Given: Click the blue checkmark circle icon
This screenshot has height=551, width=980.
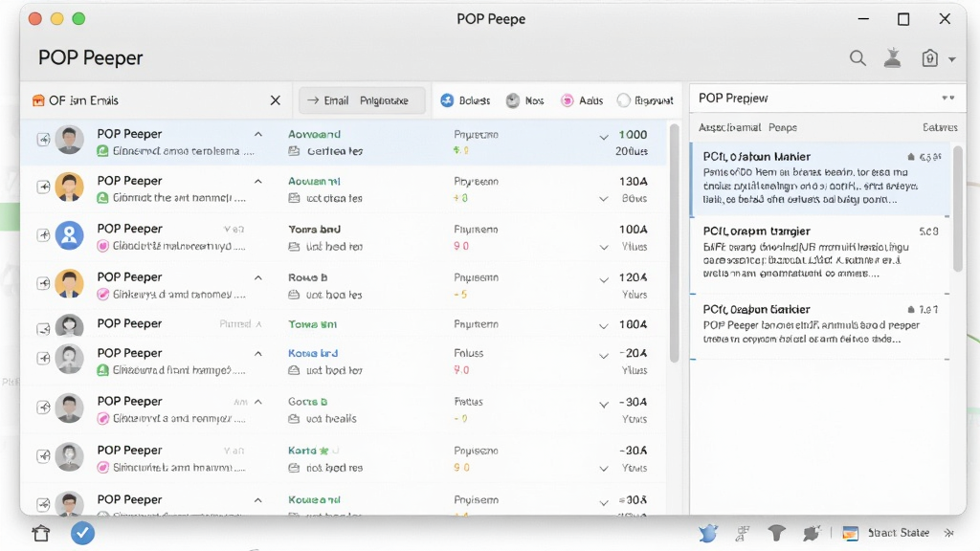Looking at the screenshot, I should 82,533.
